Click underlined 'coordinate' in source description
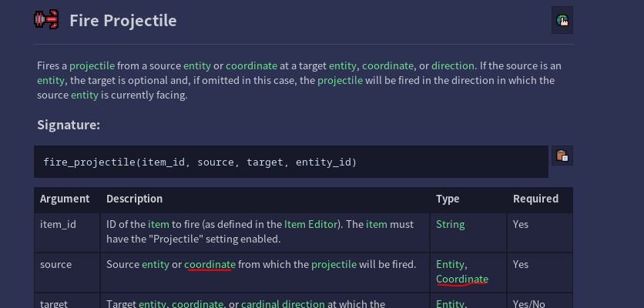The image size is (644, 308). 210,264
